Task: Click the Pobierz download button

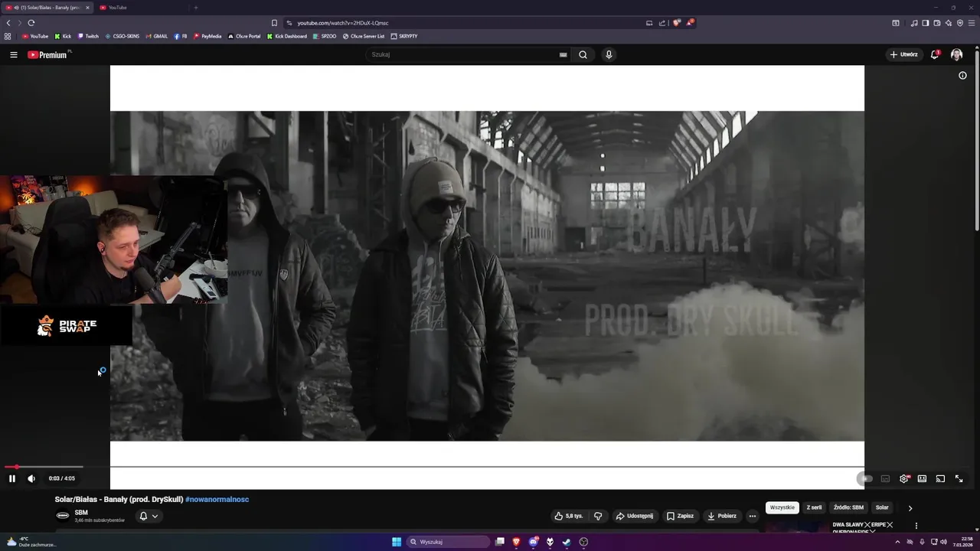Action: coord(722,516)
